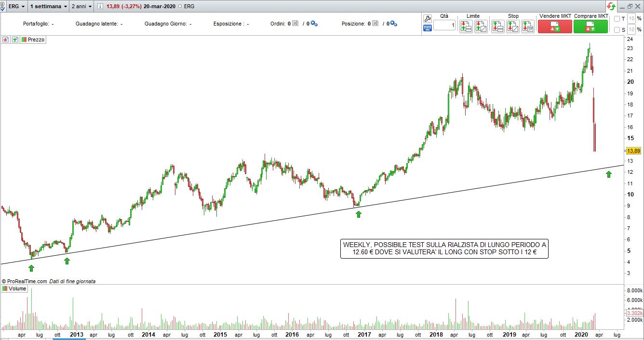Image resolution: width=644 pixels, height=340 pixels.
Task: Select the ERG radio button
Action: pyautogui.click(x=179, y=6)
